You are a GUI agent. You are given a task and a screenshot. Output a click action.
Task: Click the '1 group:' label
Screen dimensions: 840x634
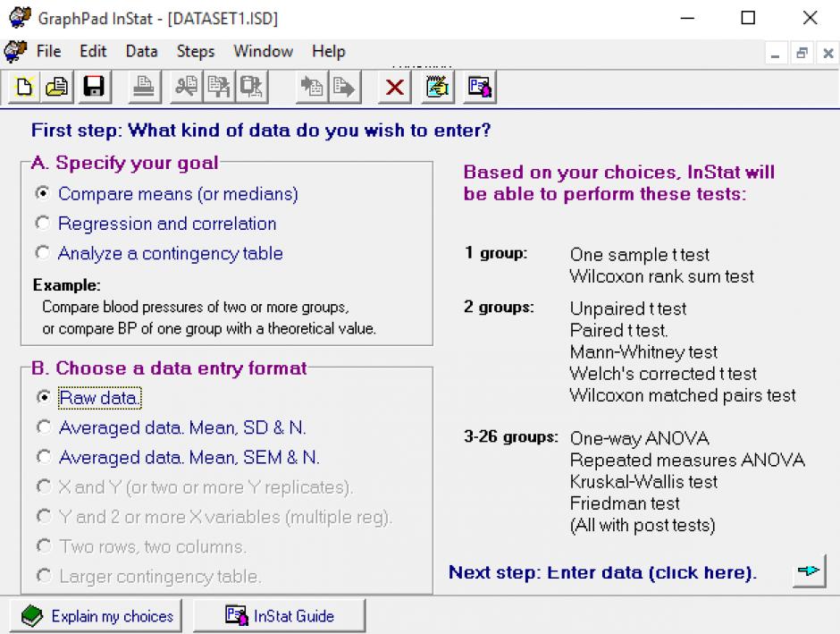click(x=496, y=252)
